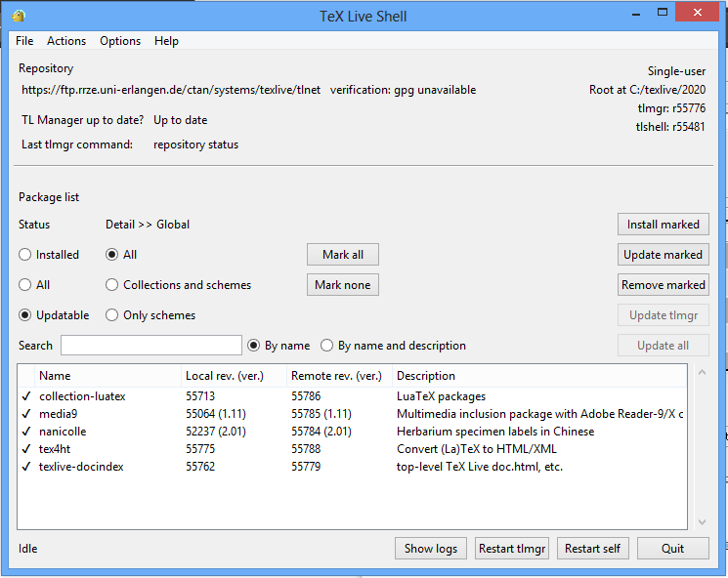Select the All detail radio button
Image resolution: width=728 pixels, height=578 pixels.
112,255
